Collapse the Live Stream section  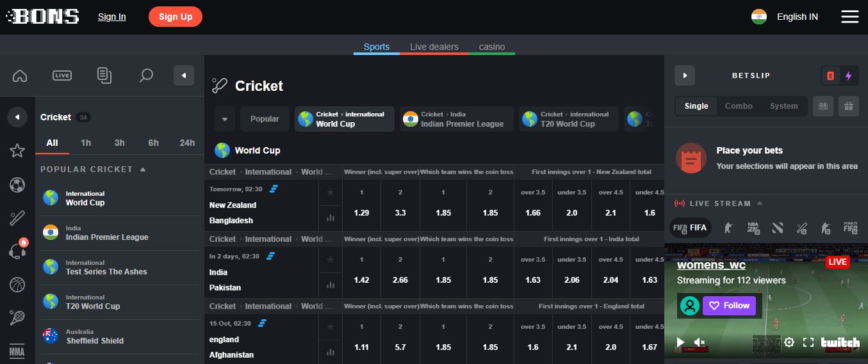pos(760,203)
